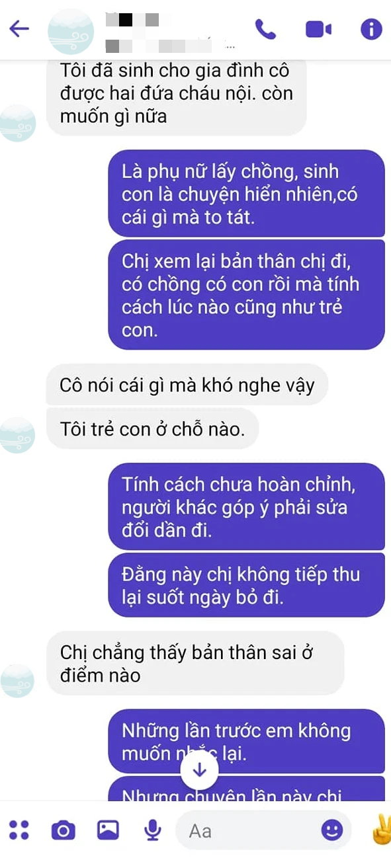
Task: Tap the sender avatar beside 'Chị chẳng thấy bản thân'
Action: coord(17,681)
